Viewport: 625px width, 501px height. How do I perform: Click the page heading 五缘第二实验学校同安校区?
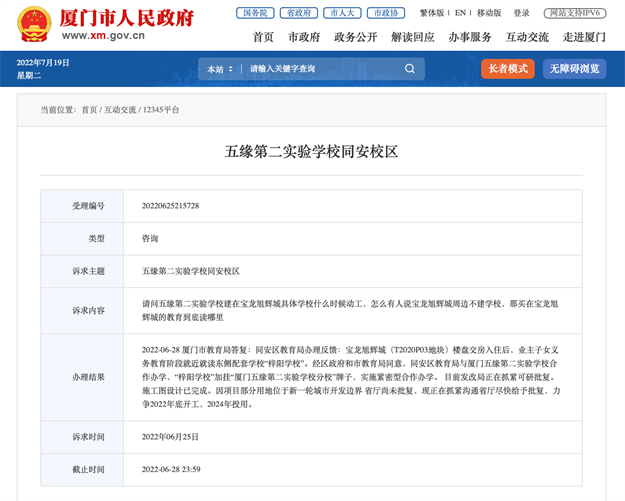(311, 151)
